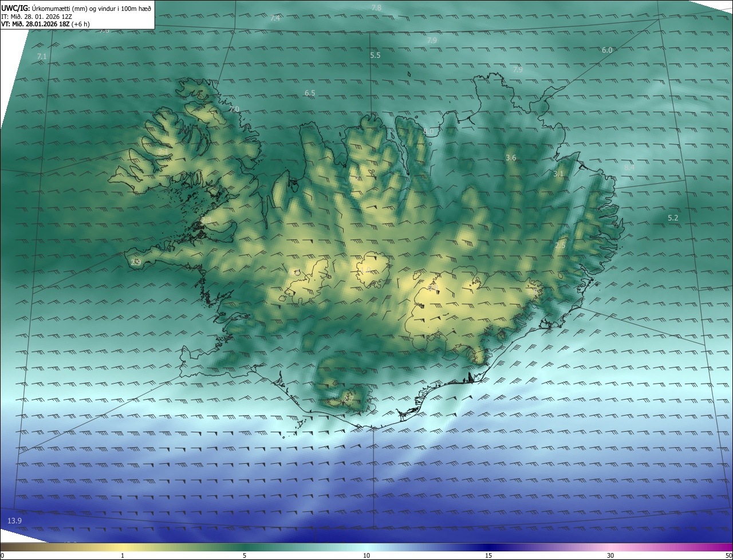Click the 6.5 value label

[310, 93]
